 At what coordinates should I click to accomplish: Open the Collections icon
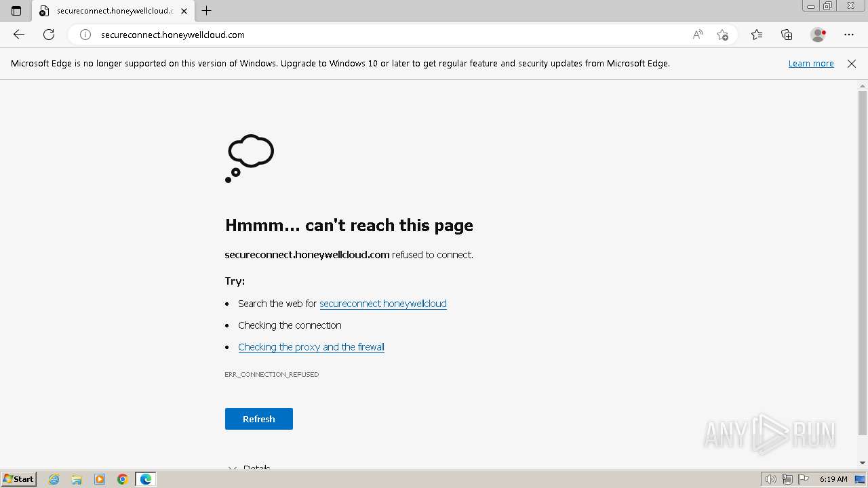[787, 35]
